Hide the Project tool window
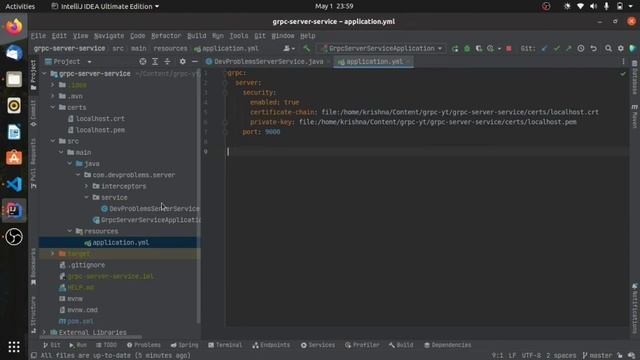This screenshot has width=640, height=360. point(195,62)
